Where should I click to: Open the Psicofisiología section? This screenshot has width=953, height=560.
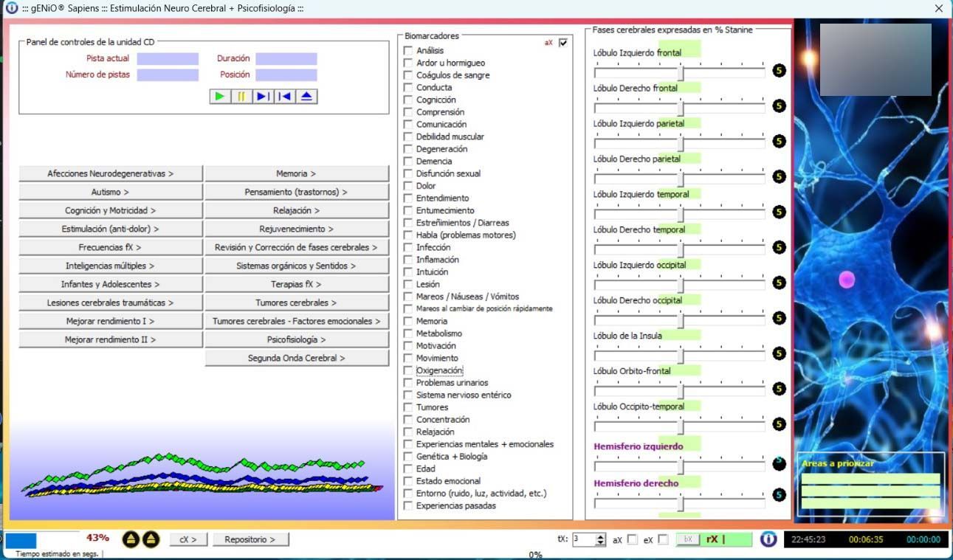[296, 339]
